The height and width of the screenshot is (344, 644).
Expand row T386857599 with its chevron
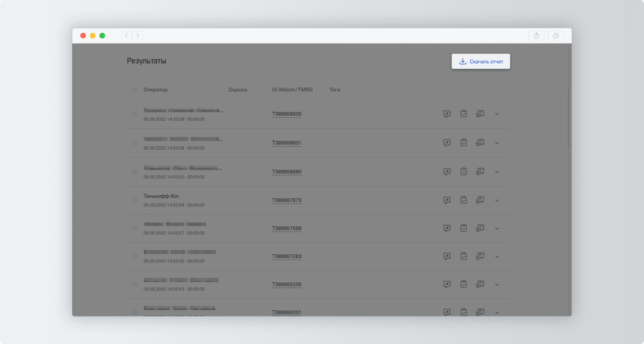click(497, 228)
